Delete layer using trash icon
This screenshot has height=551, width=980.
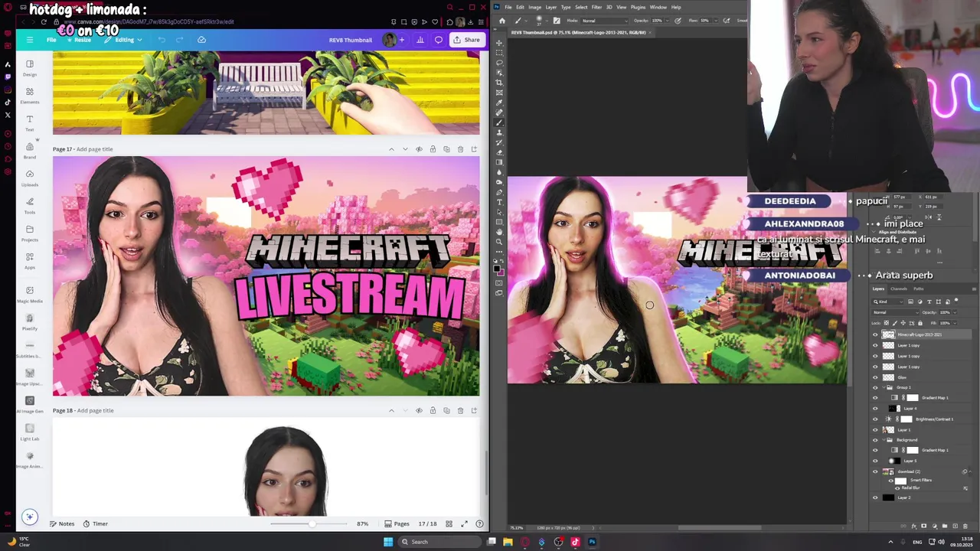tap(965, 526)
